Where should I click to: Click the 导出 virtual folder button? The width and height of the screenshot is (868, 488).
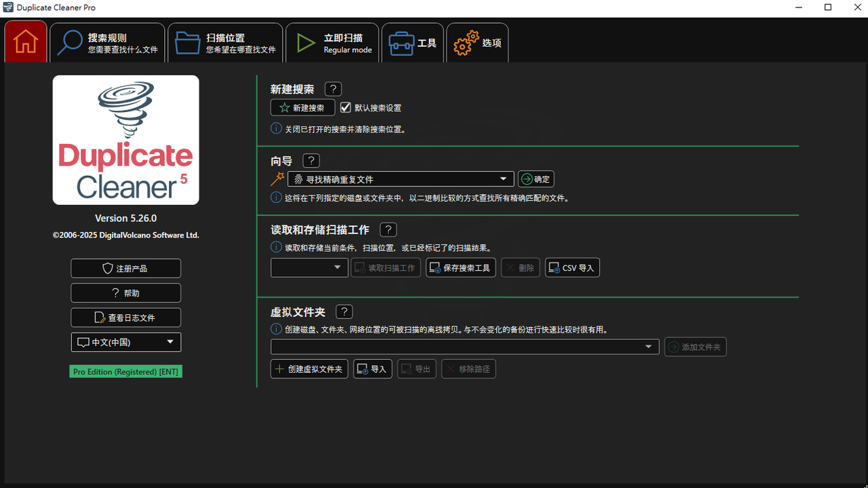pyautogui.click(x=417, y=369)
